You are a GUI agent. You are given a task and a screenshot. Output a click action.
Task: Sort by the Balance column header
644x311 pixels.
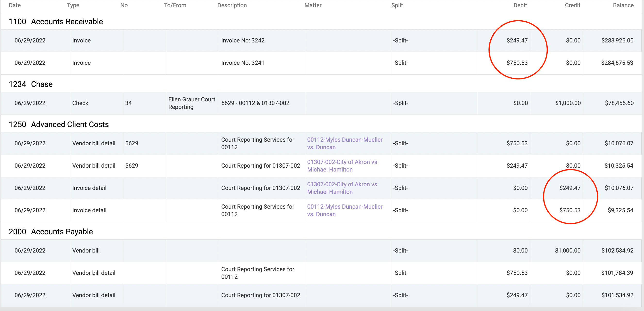click(623, 5)
